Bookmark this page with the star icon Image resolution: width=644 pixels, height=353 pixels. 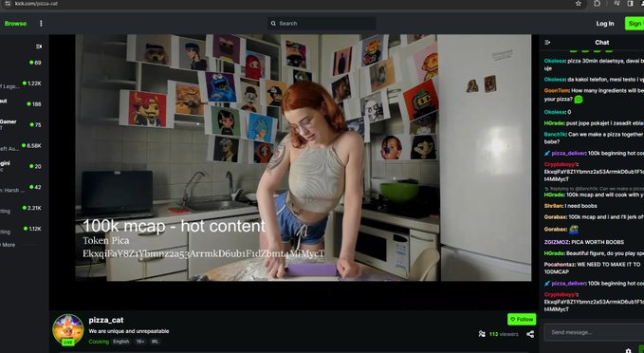click(x=579, y=3)
